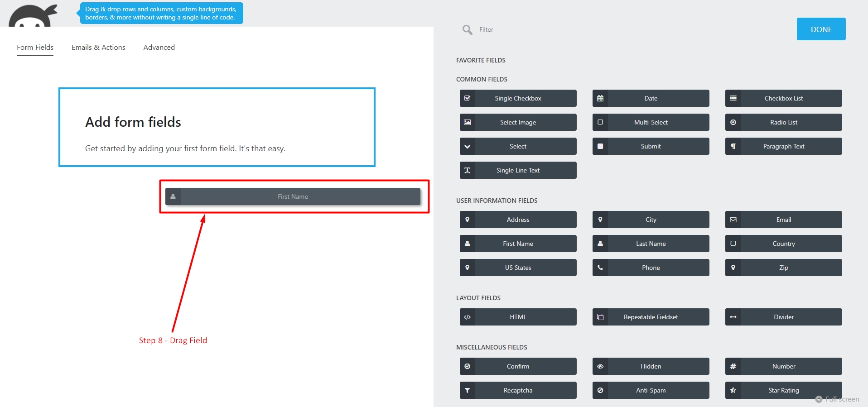Click the Star Rating star icon

coord(733,390)
